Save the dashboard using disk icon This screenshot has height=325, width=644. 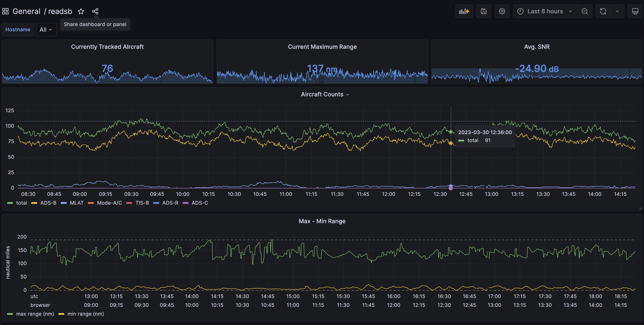tap(484, 11)
